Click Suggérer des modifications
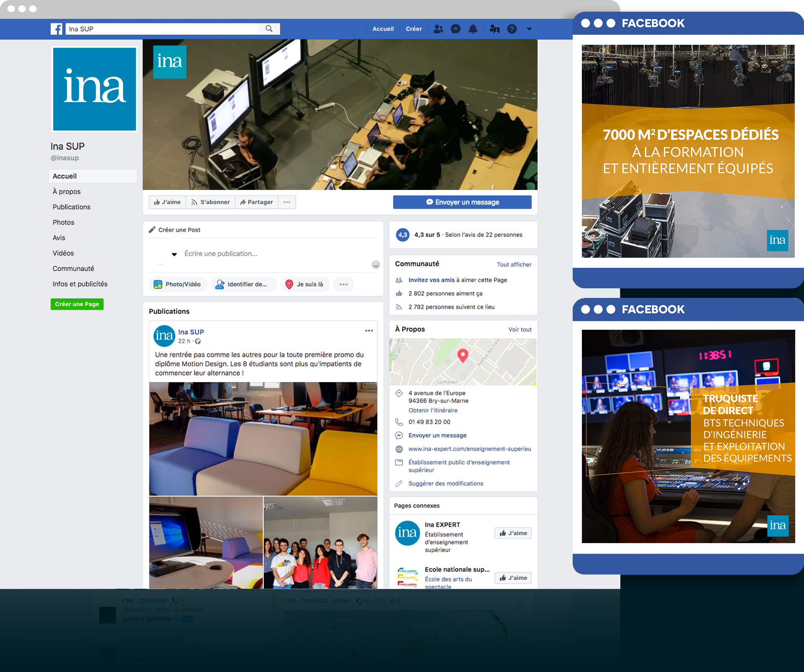Screen dimensions: 804x672 446,483
